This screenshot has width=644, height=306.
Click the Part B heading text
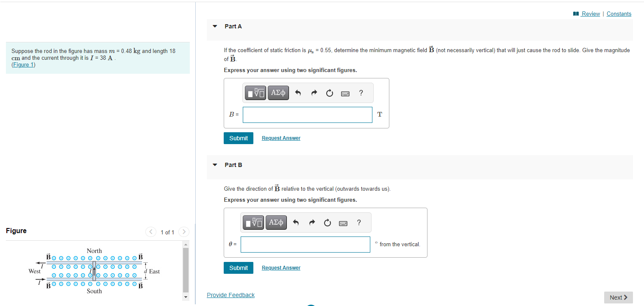[233, 165]
